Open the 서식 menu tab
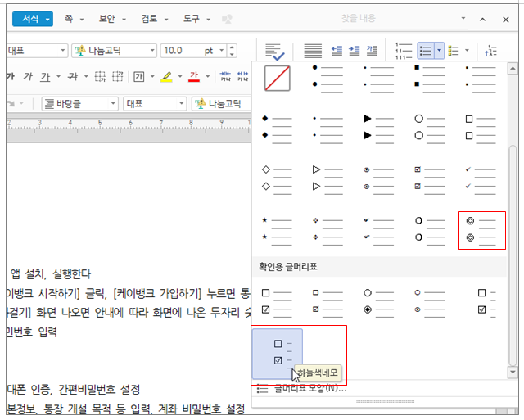Screen dimensions: 524x420 point(33,19)
